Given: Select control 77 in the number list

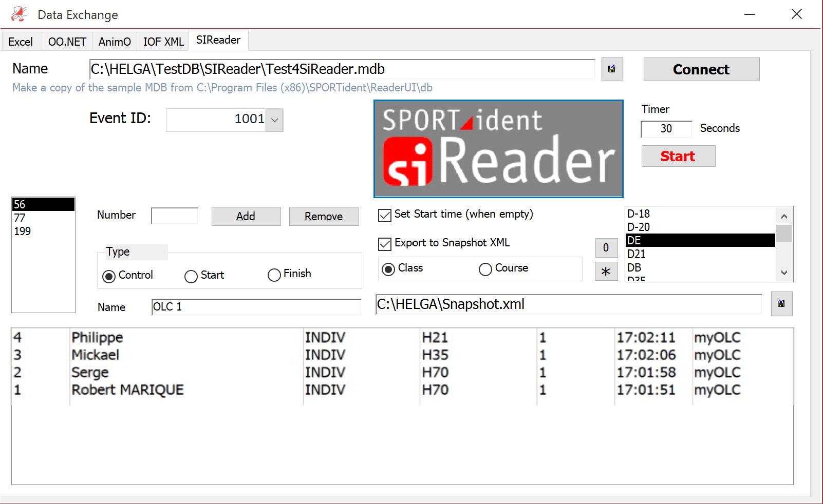Looking at the screenshot, I should click(x=44, y=218).
